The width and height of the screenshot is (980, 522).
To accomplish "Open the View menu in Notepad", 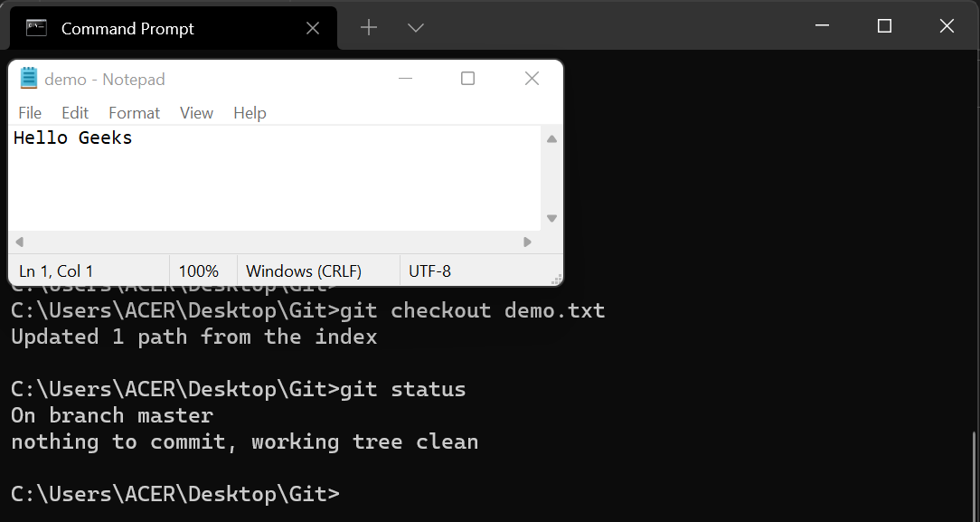I will (196, 112).
